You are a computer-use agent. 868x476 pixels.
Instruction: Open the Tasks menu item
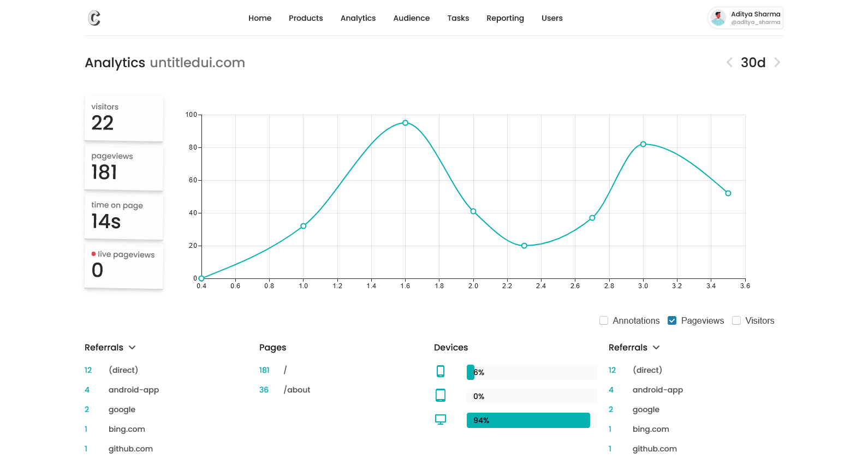pyautogui.click(x=458, y=18)
